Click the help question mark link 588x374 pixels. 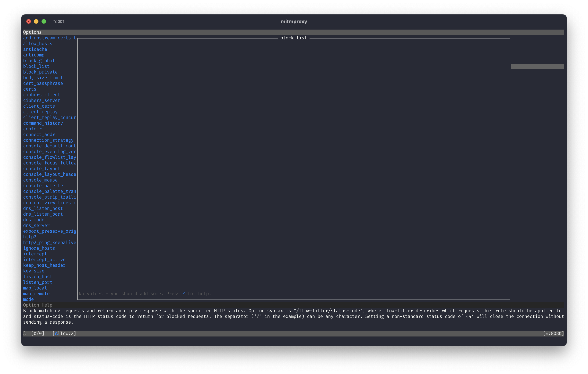[183, 294]
